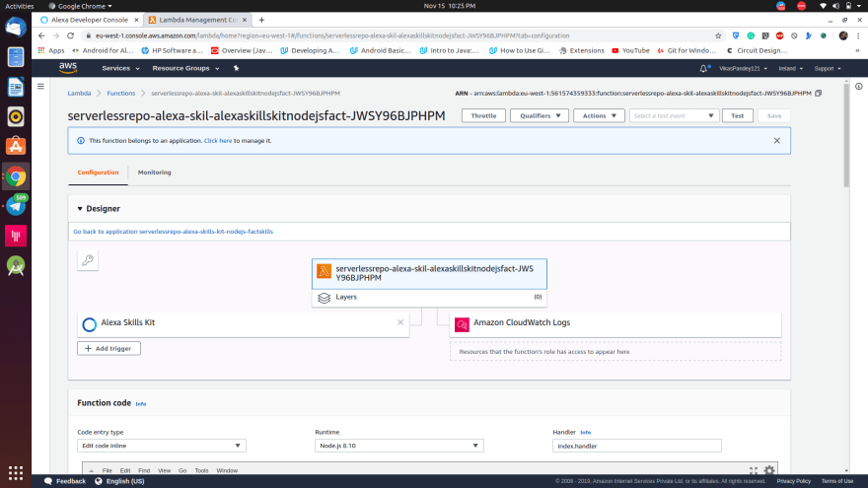
Task: Click the page vertical scrollbar
Action: [x=846, y=135]
